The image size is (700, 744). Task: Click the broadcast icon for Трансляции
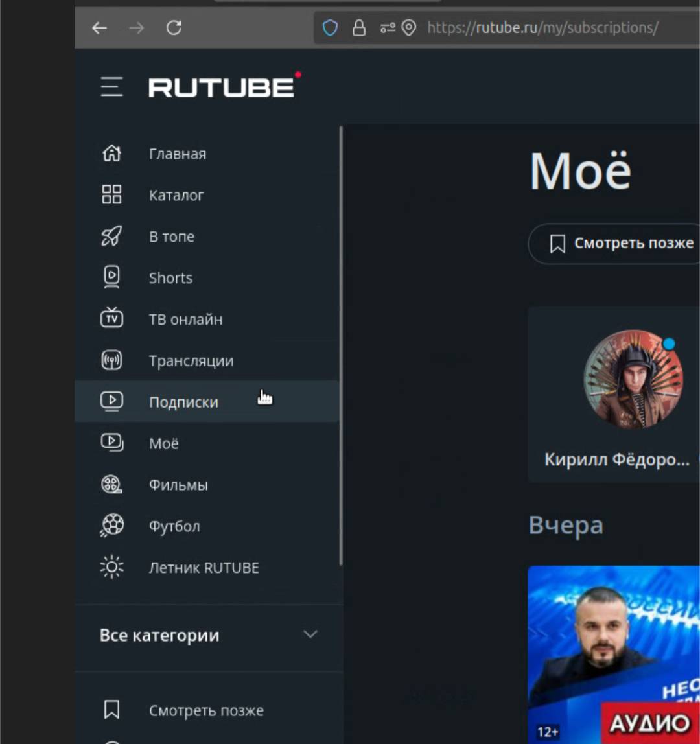pos(112,360)
